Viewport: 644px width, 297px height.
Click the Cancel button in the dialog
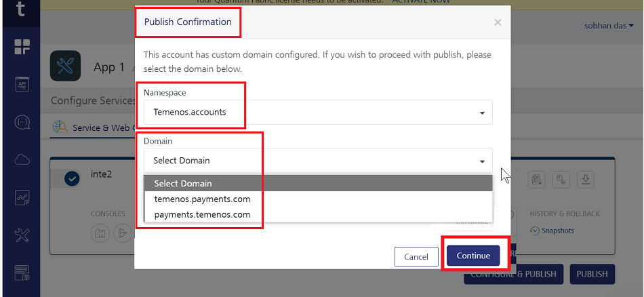[x=416, y=257]
